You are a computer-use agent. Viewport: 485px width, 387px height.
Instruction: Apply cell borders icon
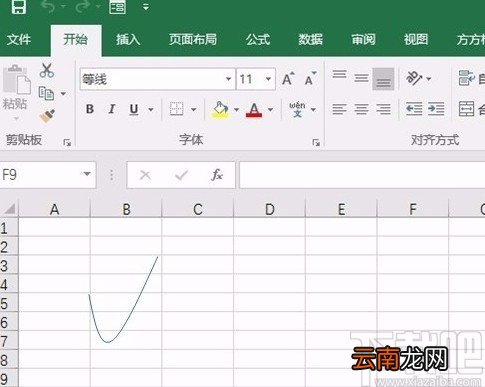coord(176,109)
